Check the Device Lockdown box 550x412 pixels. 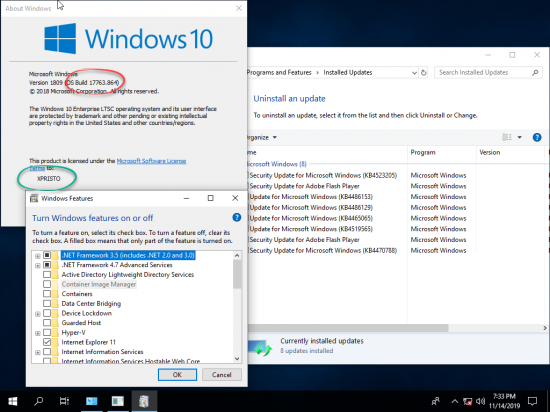47,313
